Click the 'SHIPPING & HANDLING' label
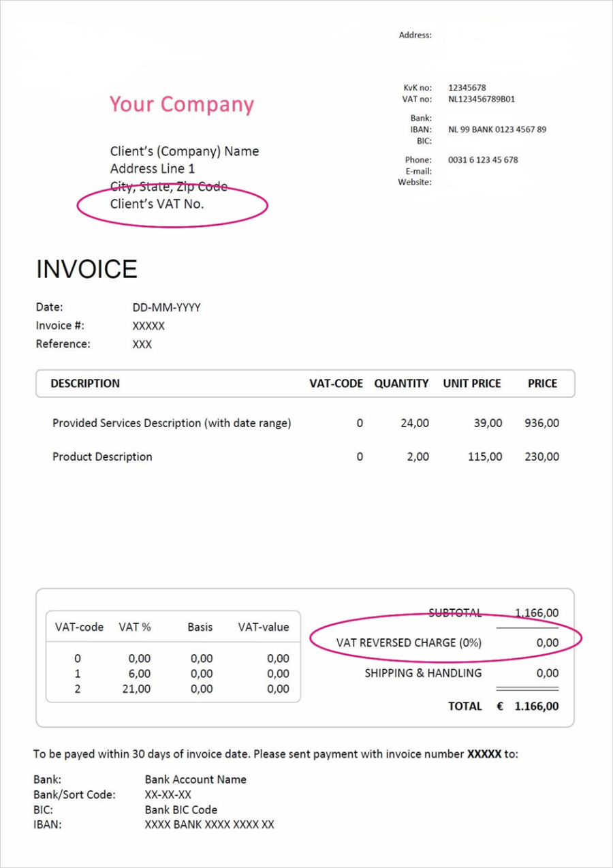Image resolution: width=613 pixels, height=868 pixels. click(423, 673)
